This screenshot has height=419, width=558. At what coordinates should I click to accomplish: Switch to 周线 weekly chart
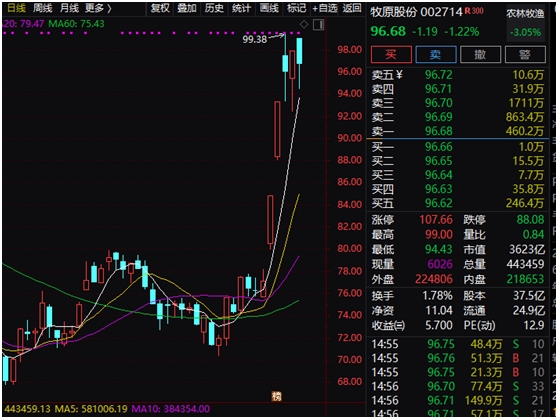pos(42,8)
